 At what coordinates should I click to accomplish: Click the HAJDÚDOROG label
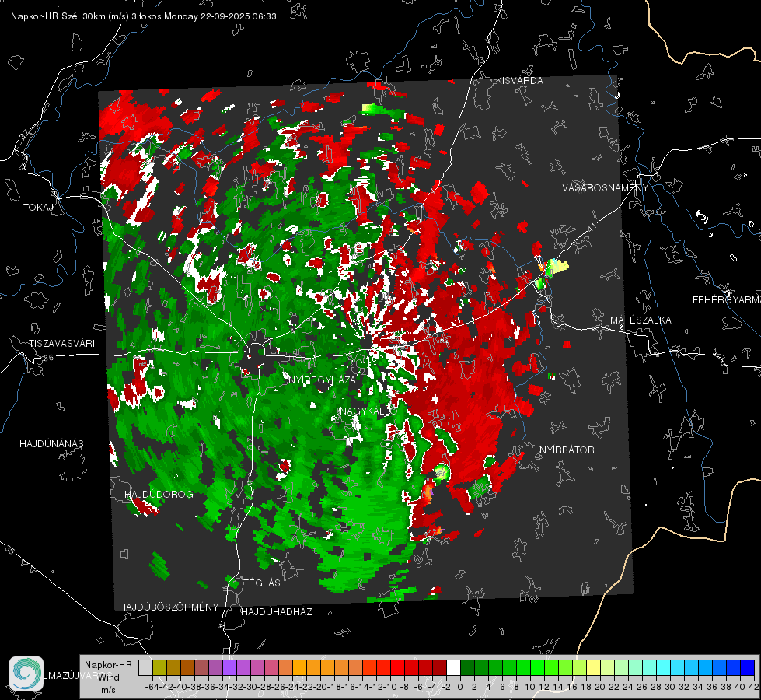[159, 494]
